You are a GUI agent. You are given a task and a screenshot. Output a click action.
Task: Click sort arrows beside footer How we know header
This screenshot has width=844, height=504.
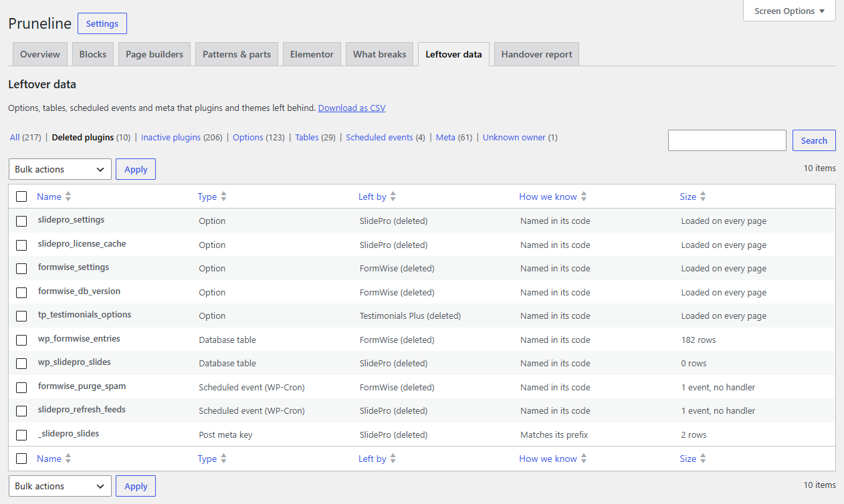(x=584, y=459)
